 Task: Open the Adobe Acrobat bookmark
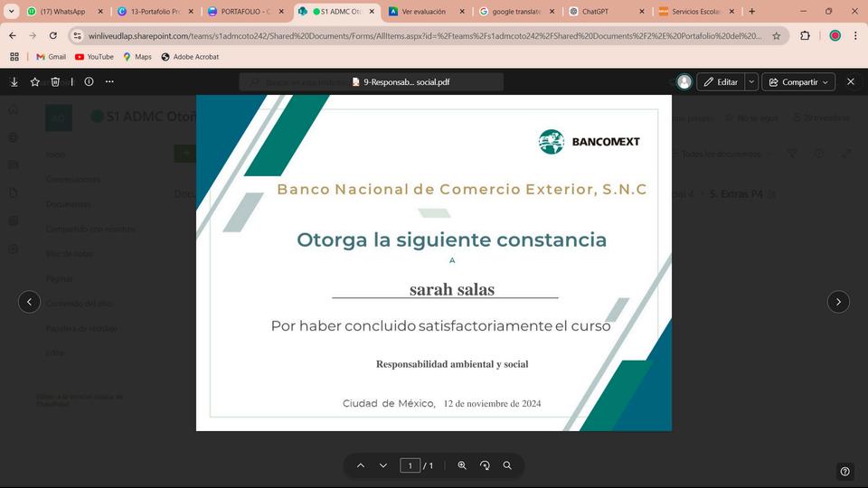190,56
